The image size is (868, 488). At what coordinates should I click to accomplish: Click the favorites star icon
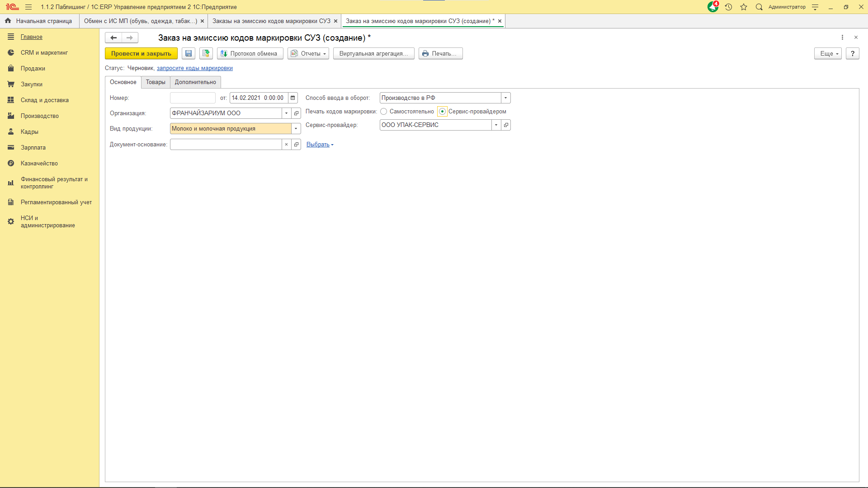[744, 7]
